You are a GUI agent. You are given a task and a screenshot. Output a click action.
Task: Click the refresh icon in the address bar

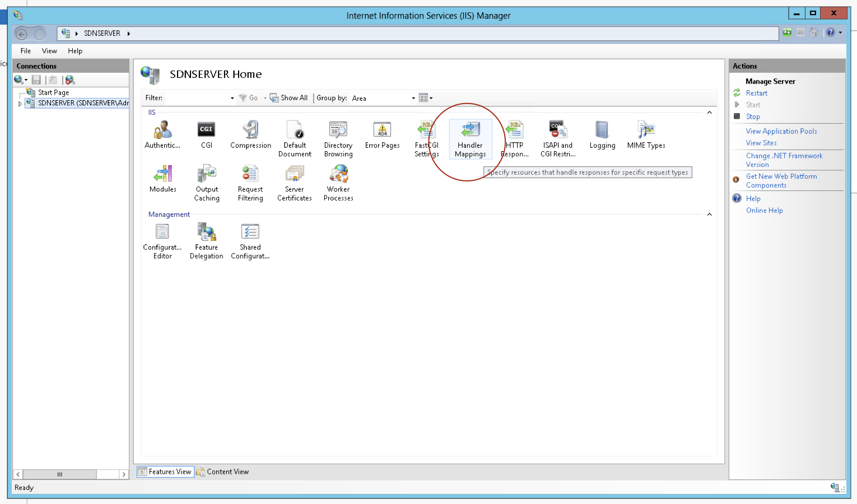tap(787, 32)
